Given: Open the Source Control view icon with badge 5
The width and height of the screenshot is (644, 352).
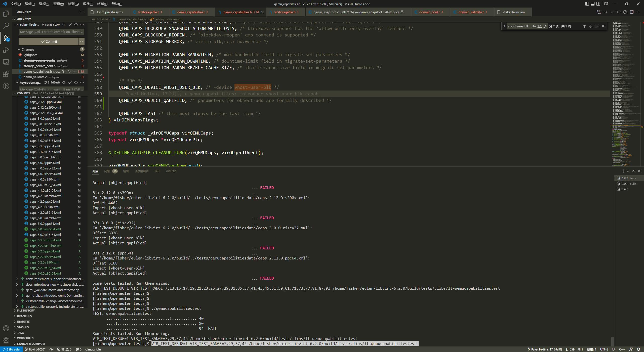Looking at the screenshot, I should coord(6,38).
